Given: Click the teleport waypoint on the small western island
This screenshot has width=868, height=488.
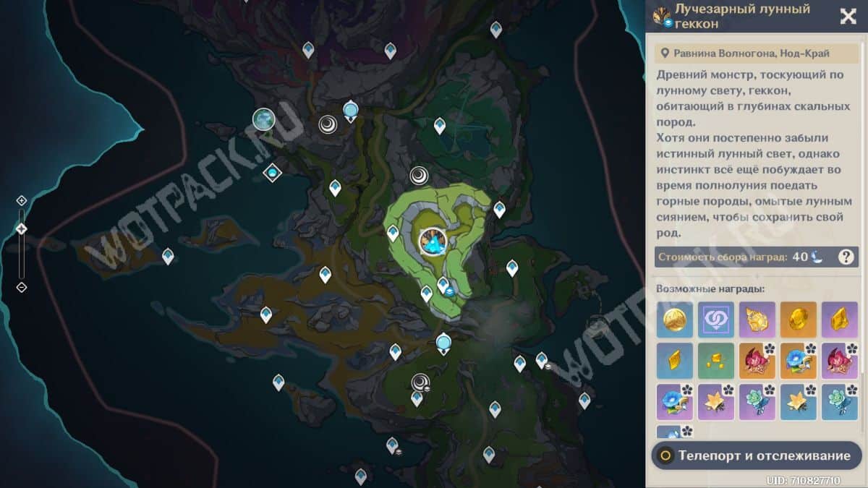Looking at the screenshot, I should (168, 255).
